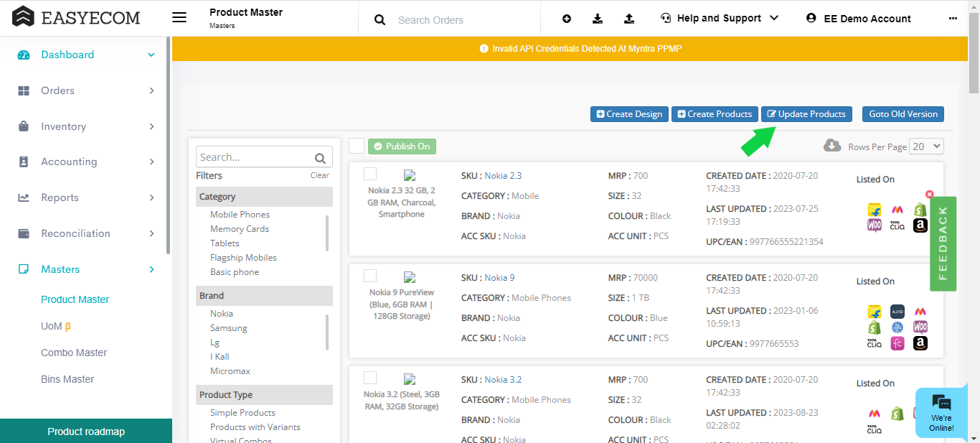Tick the select-all checkbox beside Publish On
The height and width of the screenshot is (443, 980).
click(x=357, y=146)
